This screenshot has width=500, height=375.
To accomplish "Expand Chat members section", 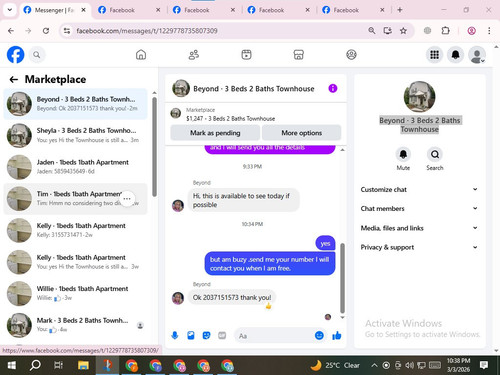I will click(x=419, y=208).
